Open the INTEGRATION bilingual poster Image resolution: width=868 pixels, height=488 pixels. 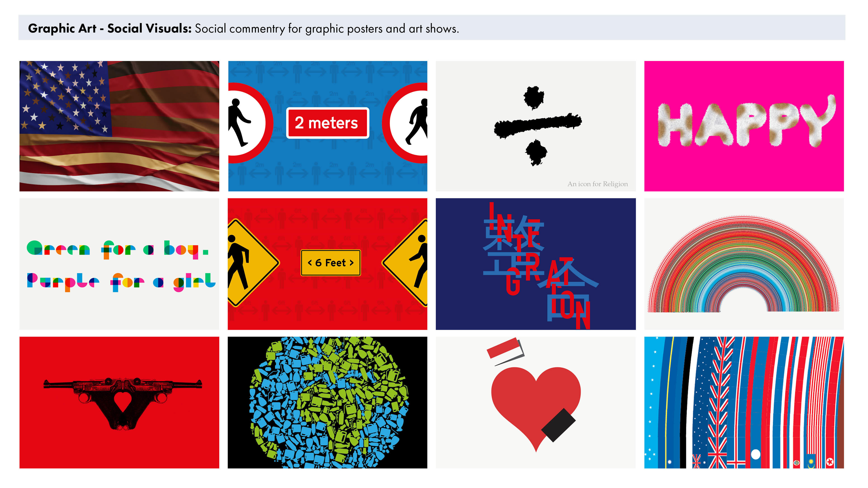(x=536, y=264)
